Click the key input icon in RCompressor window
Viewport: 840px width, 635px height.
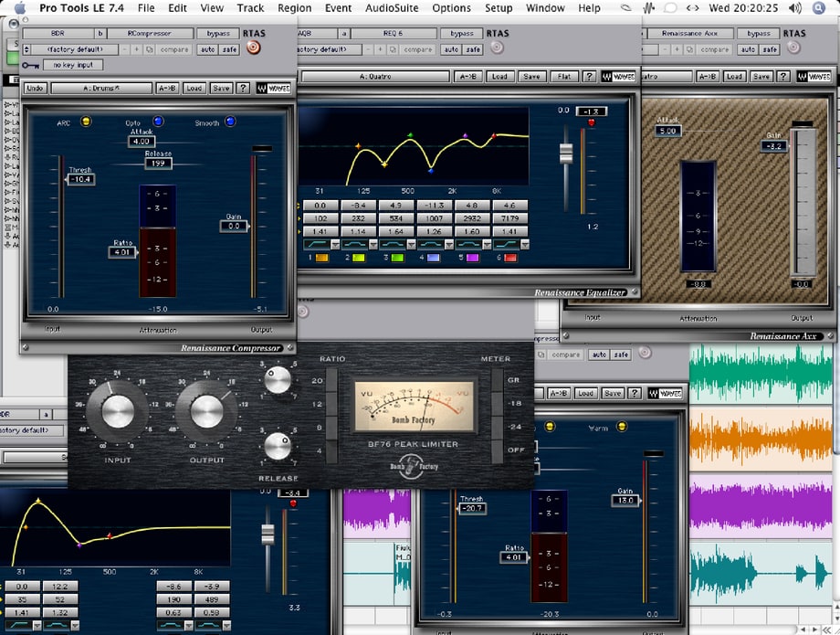30,66
